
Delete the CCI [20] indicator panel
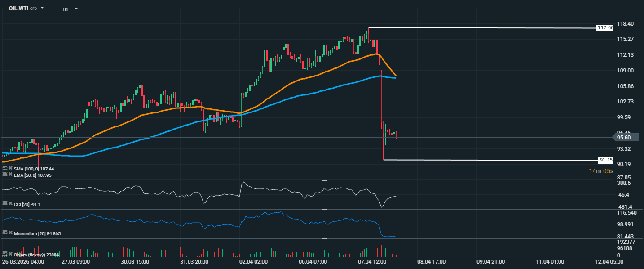pos(10,204)
